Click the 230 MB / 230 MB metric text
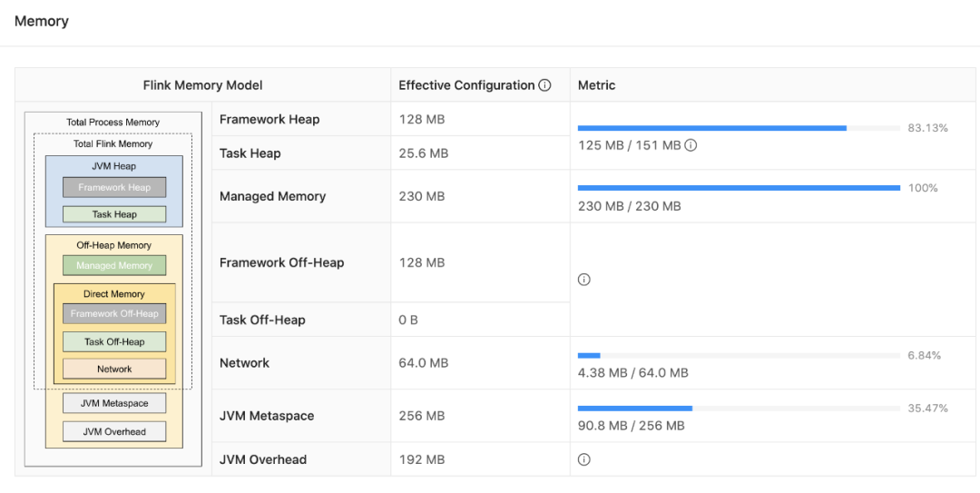The image size is (980, 493). point(630,206)
